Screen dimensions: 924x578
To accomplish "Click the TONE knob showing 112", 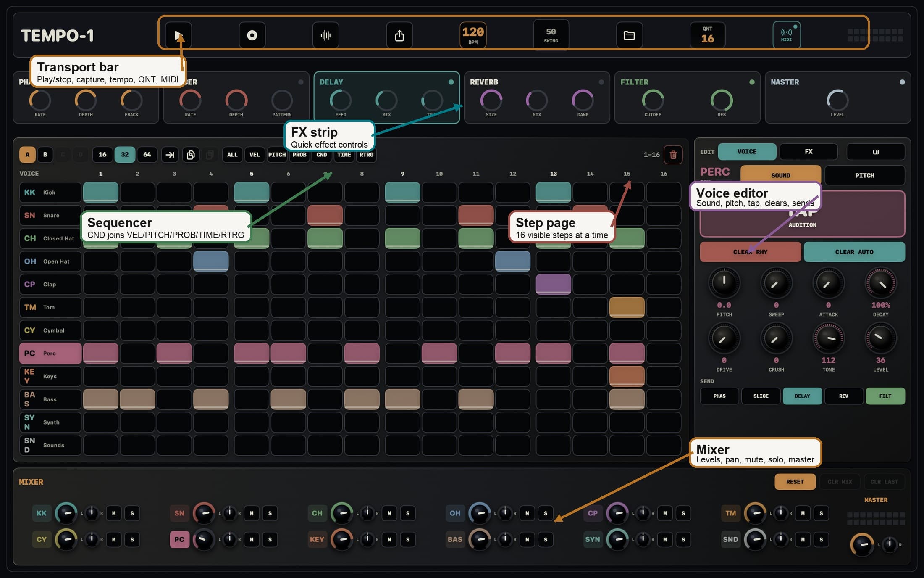I will (828, 338).
